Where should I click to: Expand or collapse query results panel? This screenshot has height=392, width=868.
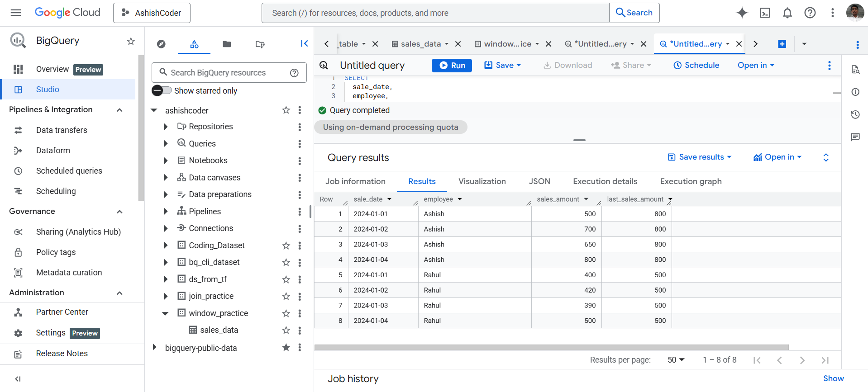pos(826,157)
